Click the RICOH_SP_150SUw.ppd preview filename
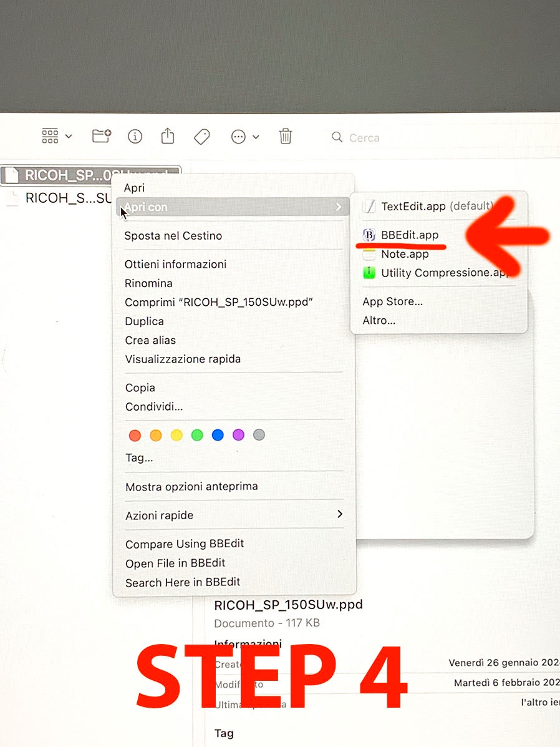Image resolution: width=560 pixels, height=747 pixels. pyautogui.click(x=289, y=605)
